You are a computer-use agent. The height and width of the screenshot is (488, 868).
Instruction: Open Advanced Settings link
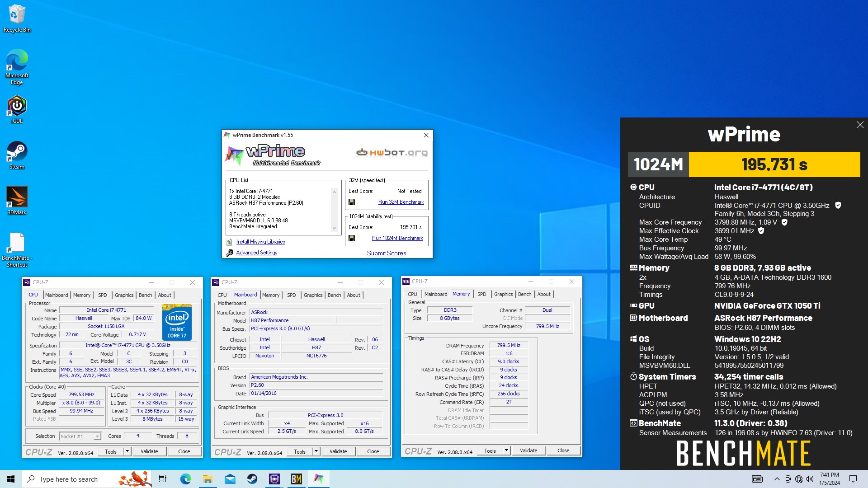point(256,253)
